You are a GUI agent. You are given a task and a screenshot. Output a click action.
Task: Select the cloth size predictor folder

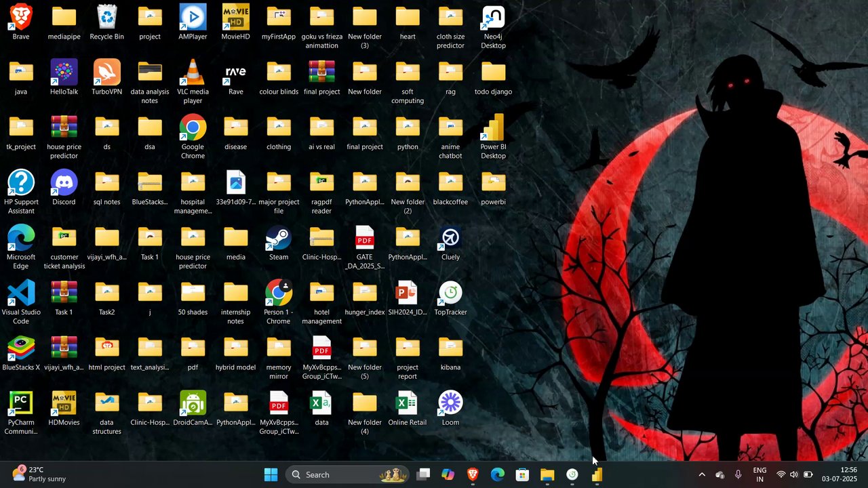(x=450, y=26)
